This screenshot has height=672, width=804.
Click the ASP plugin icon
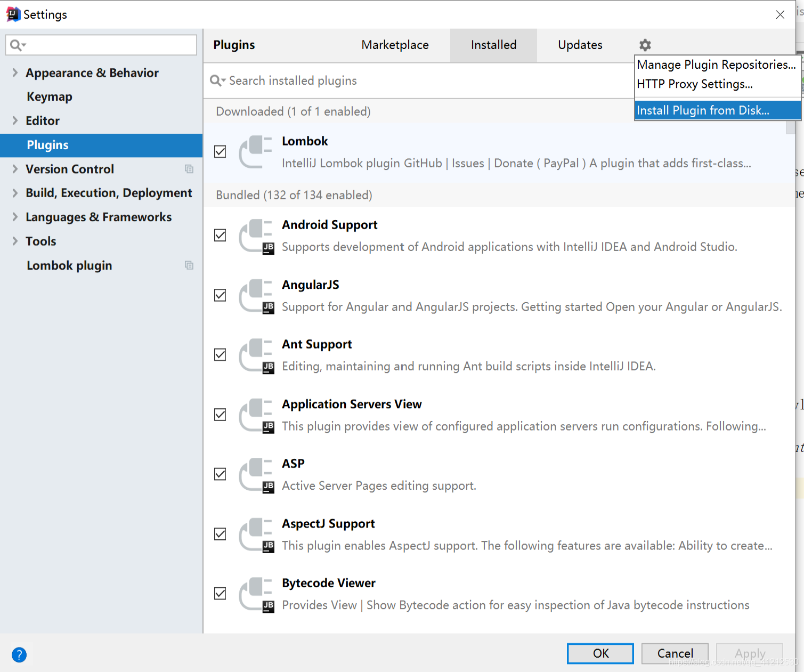click(x=256, y=475)
